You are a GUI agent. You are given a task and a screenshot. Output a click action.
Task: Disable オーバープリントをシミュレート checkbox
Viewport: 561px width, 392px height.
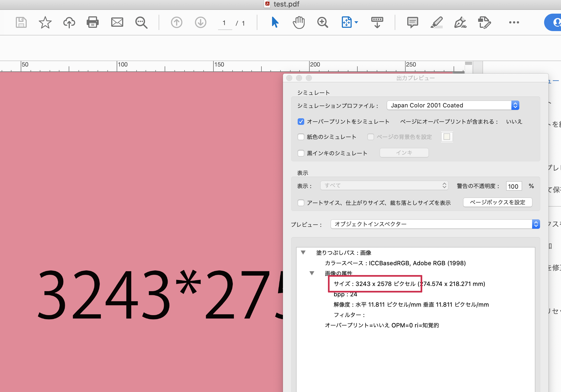pos(301,122)
